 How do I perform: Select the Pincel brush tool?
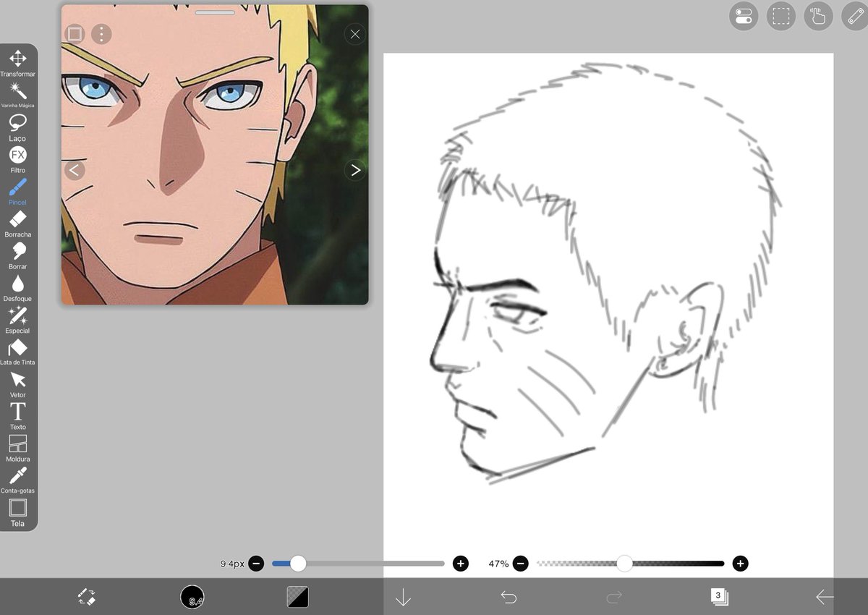pyautogui.click(x=18, y=191)
